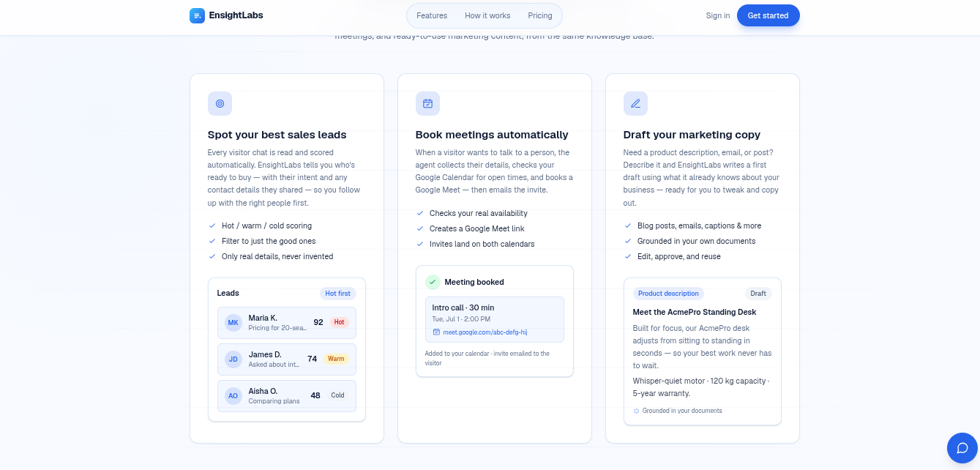The image size is (980, 470).
Task: Open the Features nav item
Action: point(432,15)
